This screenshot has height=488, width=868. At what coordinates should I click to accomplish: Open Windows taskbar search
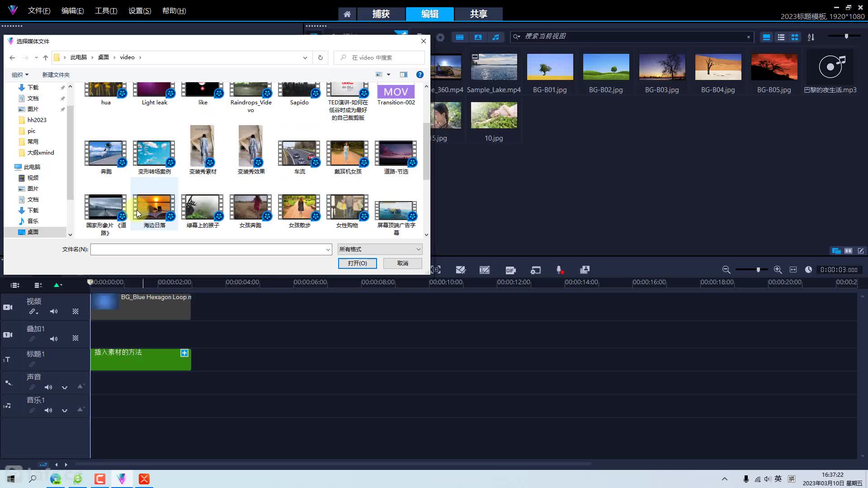pyautogui.click(x=33, y=479)
